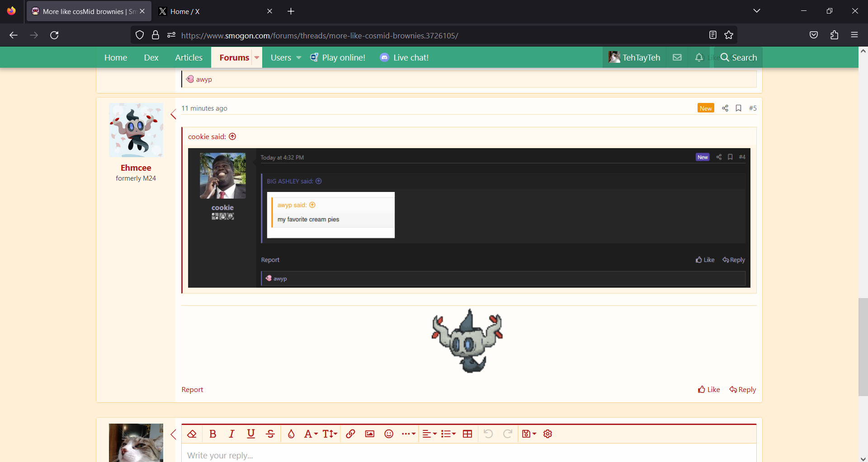The image size is (868, 462).
Task: Expand the more options ellipsis dropdown
Action: pos(409,434)
